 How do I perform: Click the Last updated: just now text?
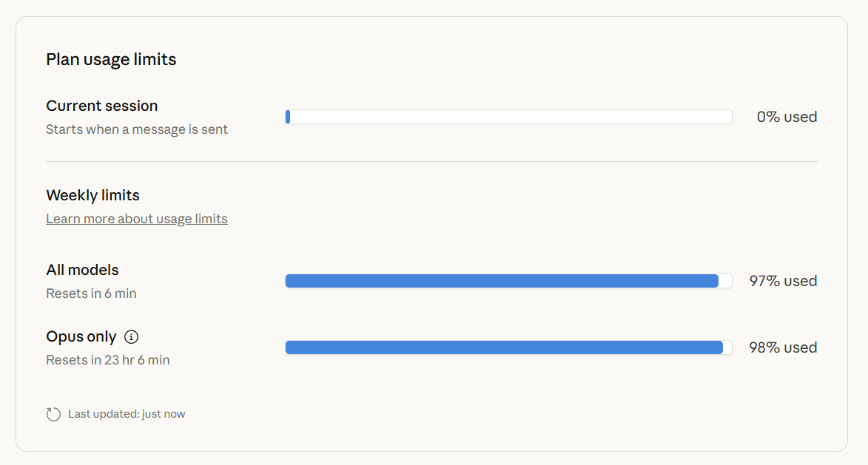click(x=127, y=414)
